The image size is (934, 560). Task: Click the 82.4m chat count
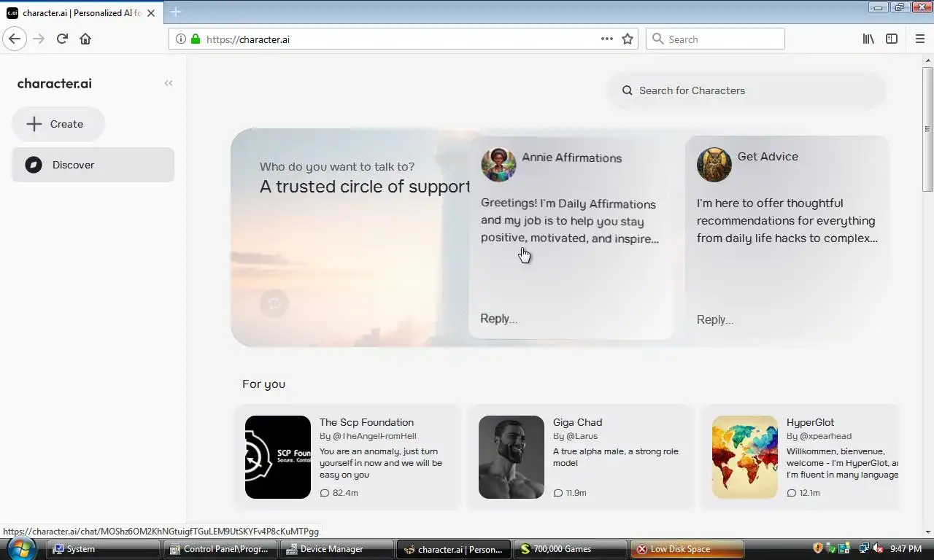pyautogui.click(x=339, y=493)
